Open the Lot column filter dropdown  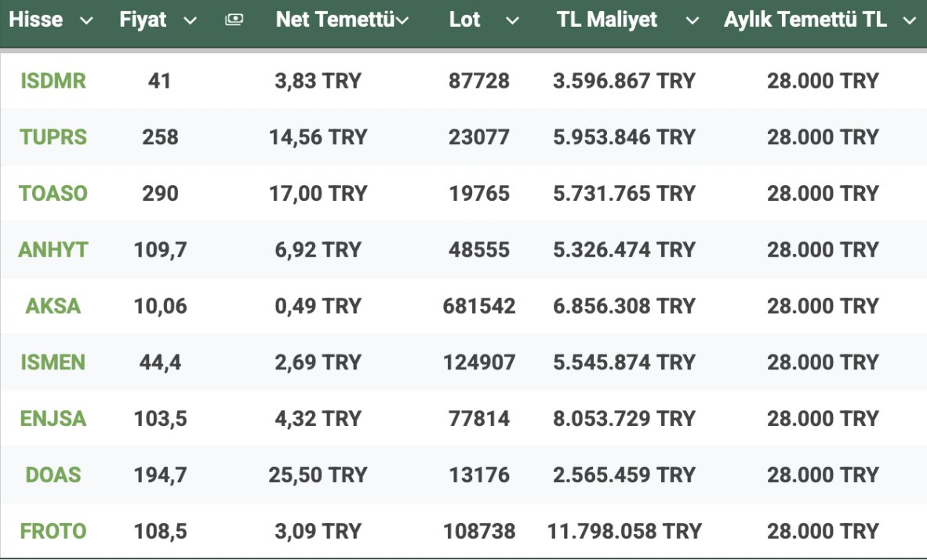click(x=513, y=20)
